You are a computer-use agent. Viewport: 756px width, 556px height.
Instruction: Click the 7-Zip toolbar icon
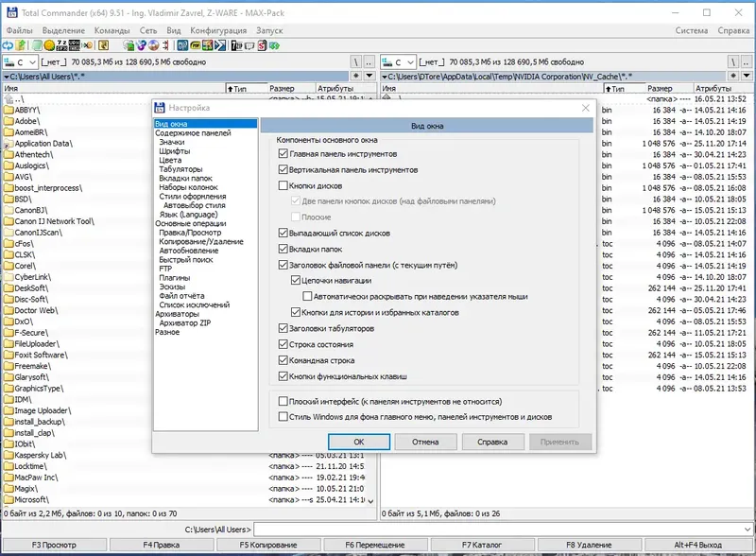(237, 45)
